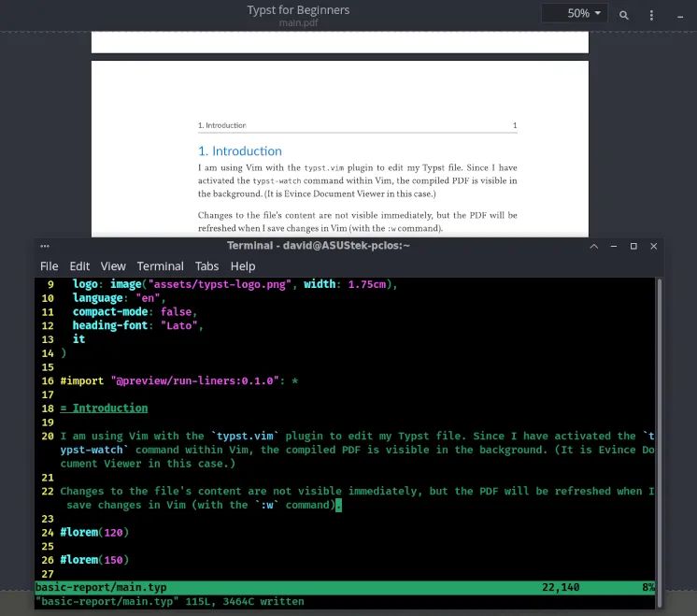Open the terminal Edit menu
Viewport: 697px width, 616px height.
pos(79,266)
